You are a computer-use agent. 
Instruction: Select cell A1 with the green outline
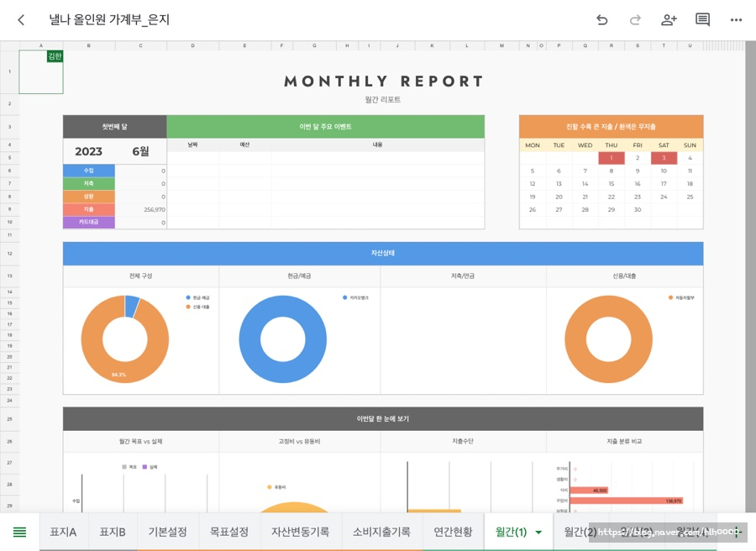(41, 72)
